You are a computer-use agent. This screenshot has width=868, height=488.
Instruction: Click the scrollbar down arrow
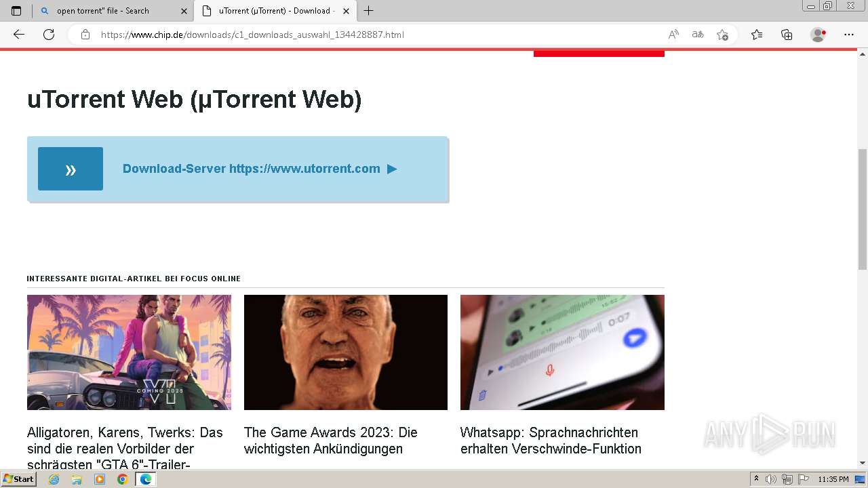(x=863, y=464)
